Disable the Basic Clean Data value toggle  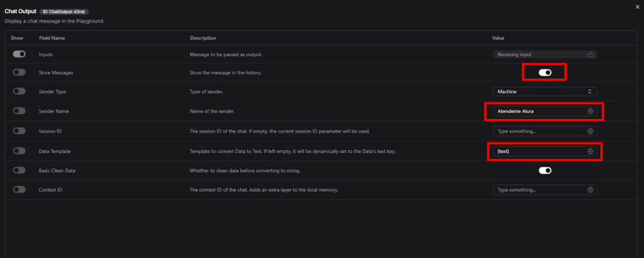[545, 171]
